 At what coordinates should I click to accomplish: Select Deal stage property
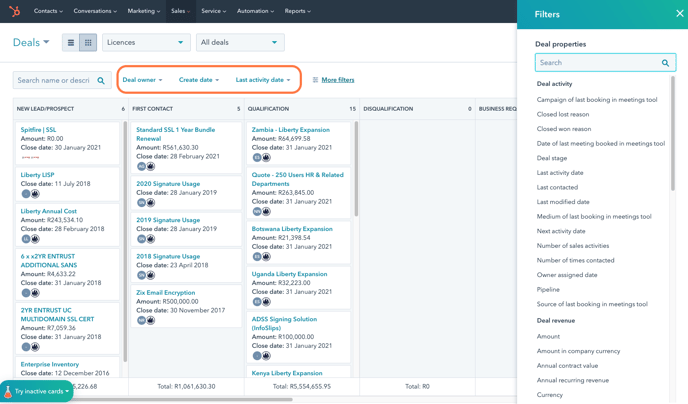[x=552, y=158]
